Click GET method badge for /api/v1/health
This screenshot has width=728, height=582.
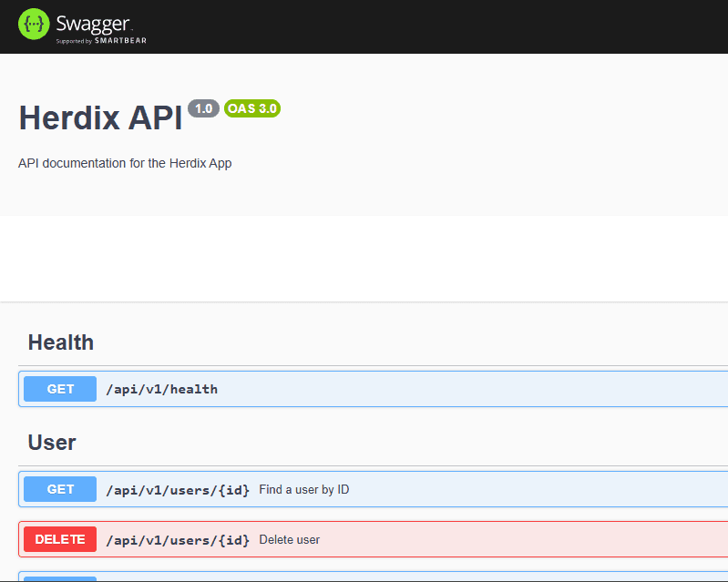point(60,389)
